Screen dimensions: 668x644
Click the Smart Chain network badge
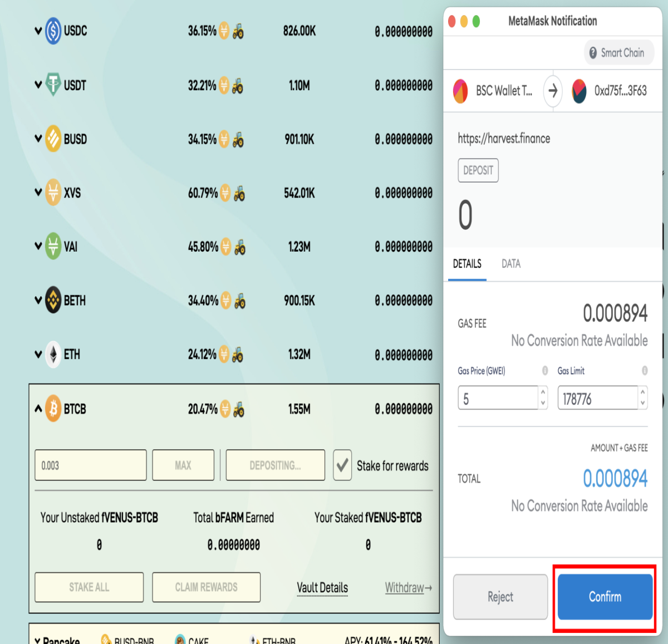(x=619, y=53)
